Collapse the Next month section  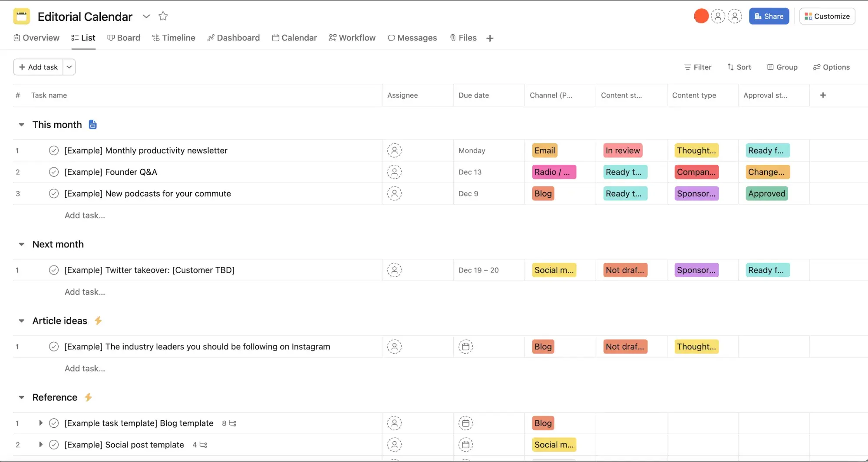[21, 244]
